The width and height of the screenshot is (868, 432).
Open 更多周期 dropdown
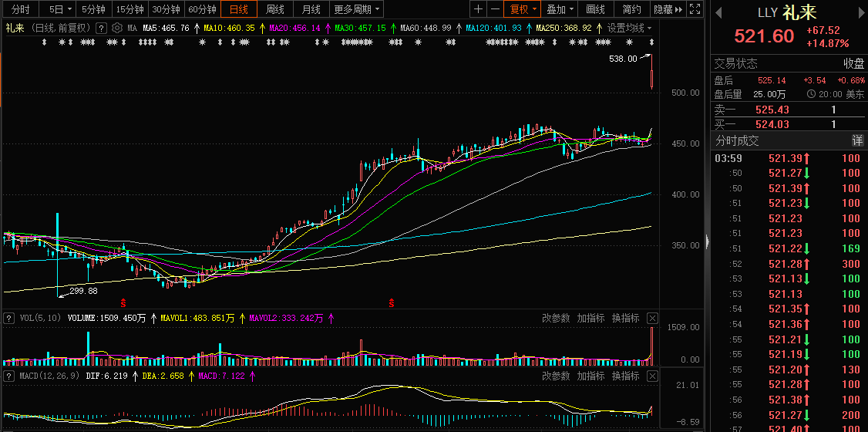coord(357,9)
